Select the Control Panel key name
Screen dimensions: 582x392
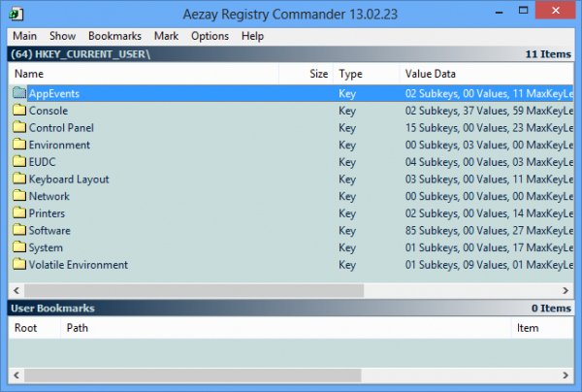[61, 128]
